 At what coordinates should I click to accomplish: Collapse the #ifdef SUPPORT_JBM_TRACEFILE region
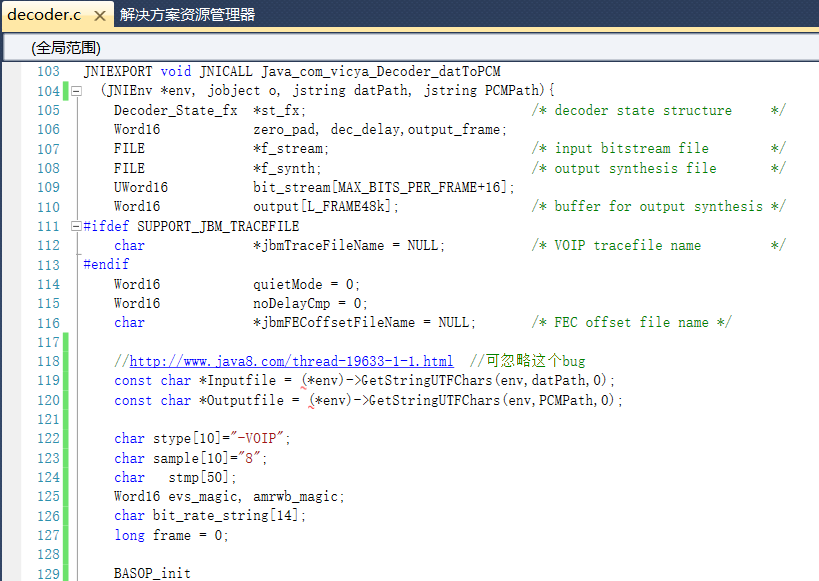pyautogui.click(x=75, y=226)
